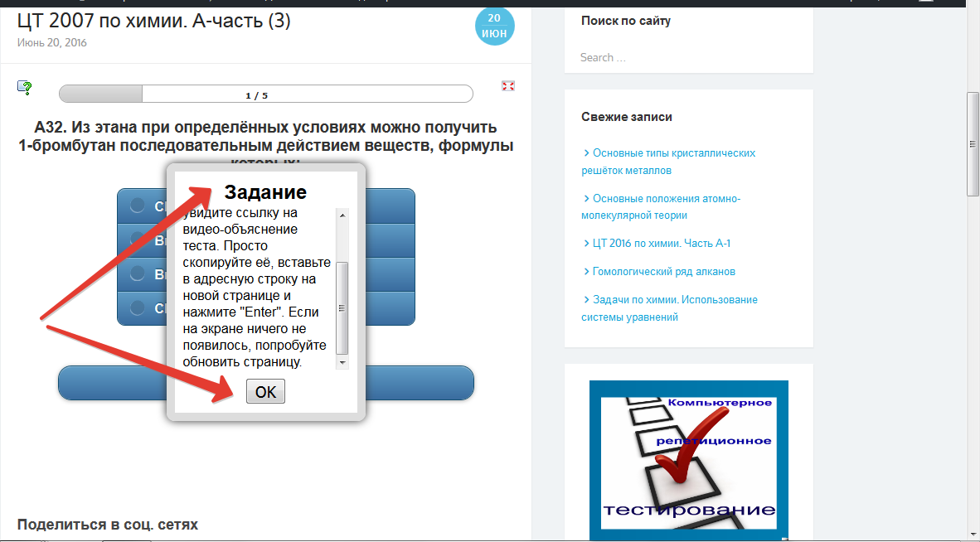Open "Задачи по химии. Использование системы уравнений" link

[x=669, y=308]
